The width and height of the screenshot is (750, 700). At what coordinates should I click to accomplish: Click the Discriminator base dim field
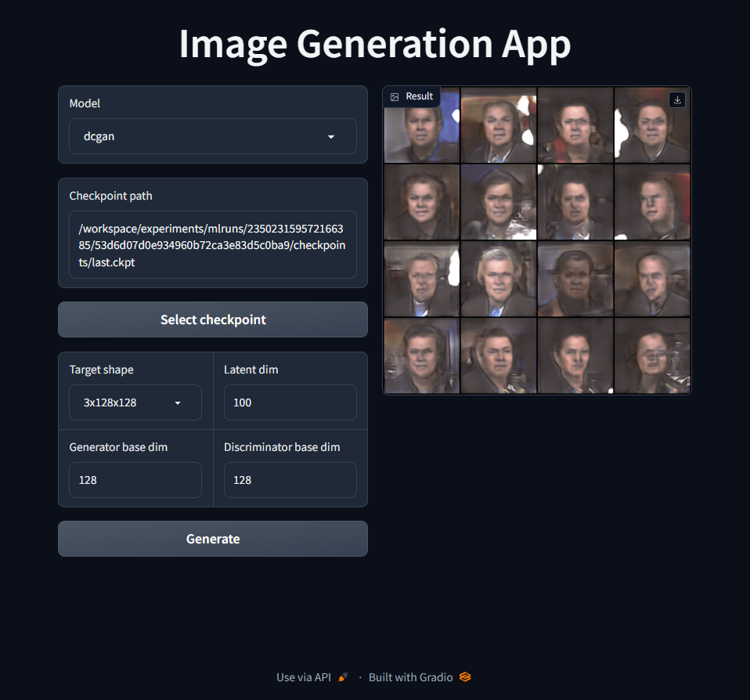290,480
